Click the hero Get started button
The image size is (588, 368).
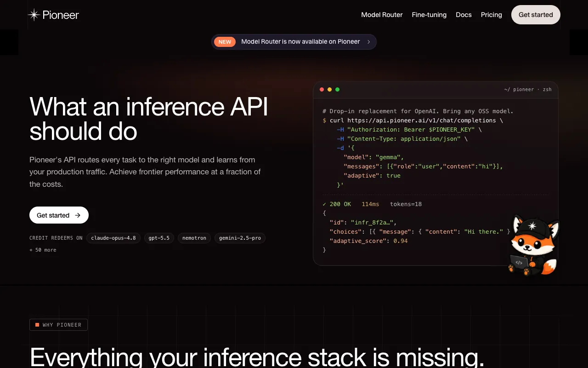point(59,215)
